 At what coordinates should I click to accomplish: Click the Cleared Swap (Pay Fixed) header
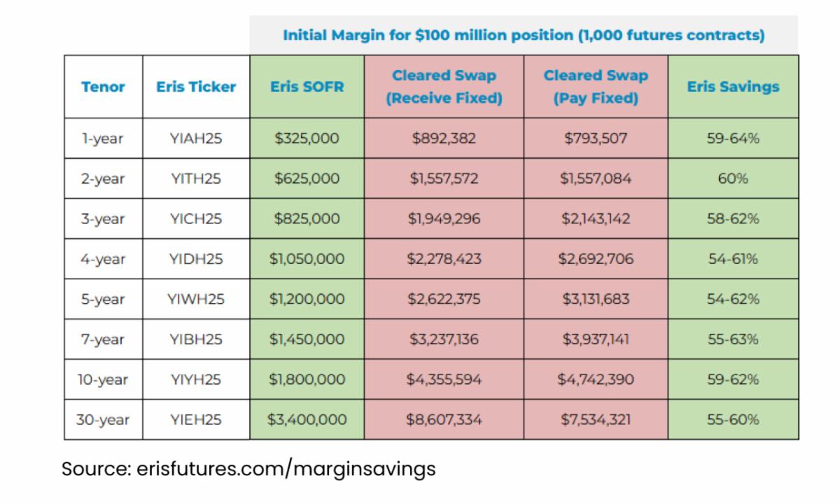coord(596,87)
